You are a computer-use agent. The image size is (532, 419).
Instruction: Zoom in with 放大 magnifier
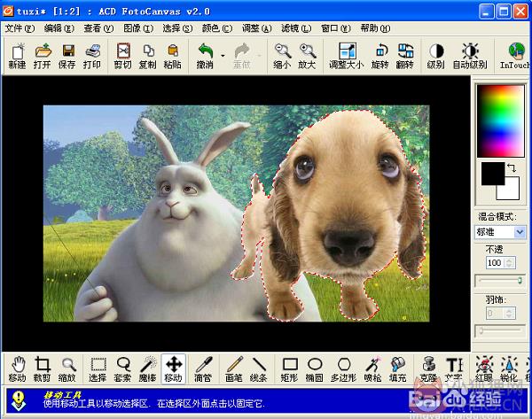[x=307, y=56]
